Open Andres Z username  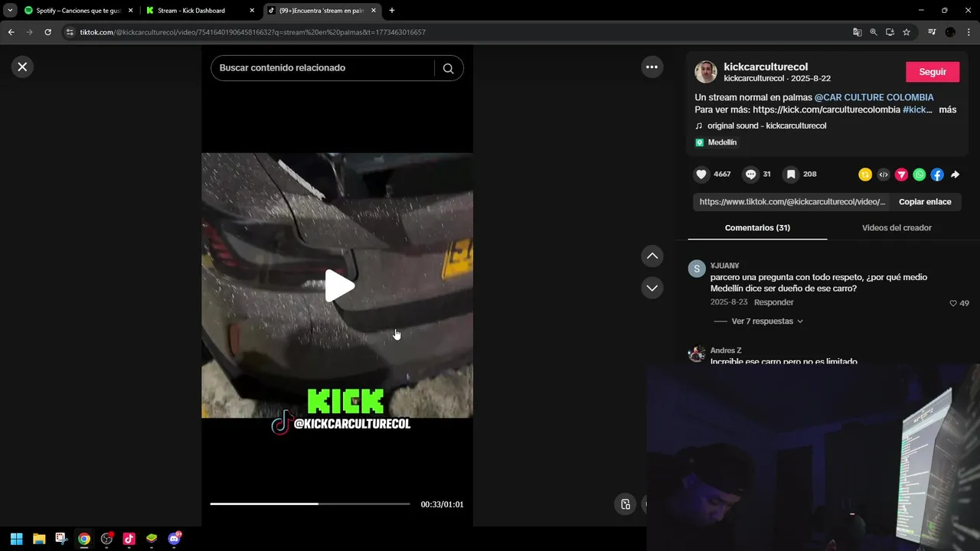[x=726, y=350]
